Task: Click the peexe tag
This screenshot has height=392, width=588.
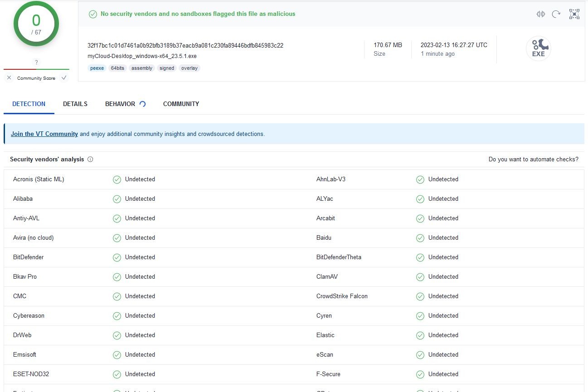Action: pyautogui.click(x=97, y=68)
